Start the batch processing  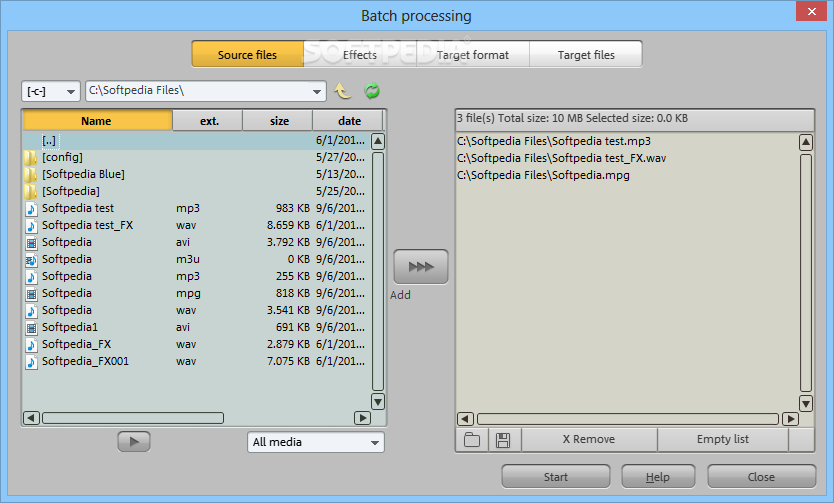(556, 476)
